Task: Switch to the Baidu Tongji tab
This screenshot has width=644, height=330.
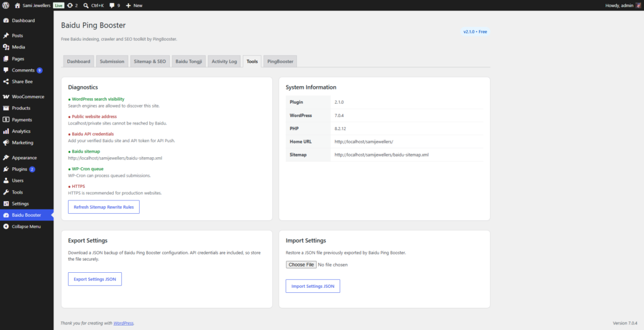Action: click(x=189, y=62)
